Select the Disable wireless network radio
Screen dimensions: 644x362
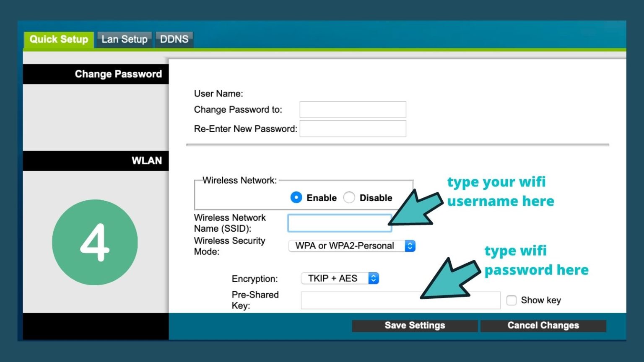click(349, 197)
